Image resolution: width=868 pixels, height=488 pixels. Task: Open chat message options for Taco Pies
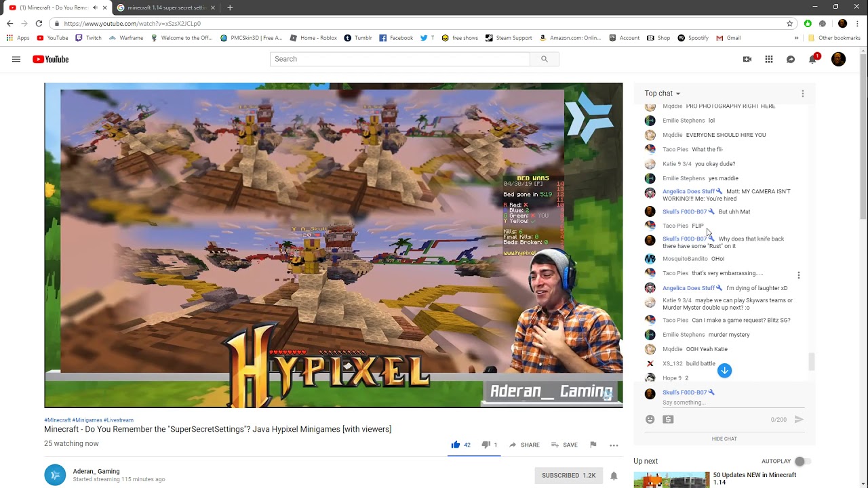799,275
